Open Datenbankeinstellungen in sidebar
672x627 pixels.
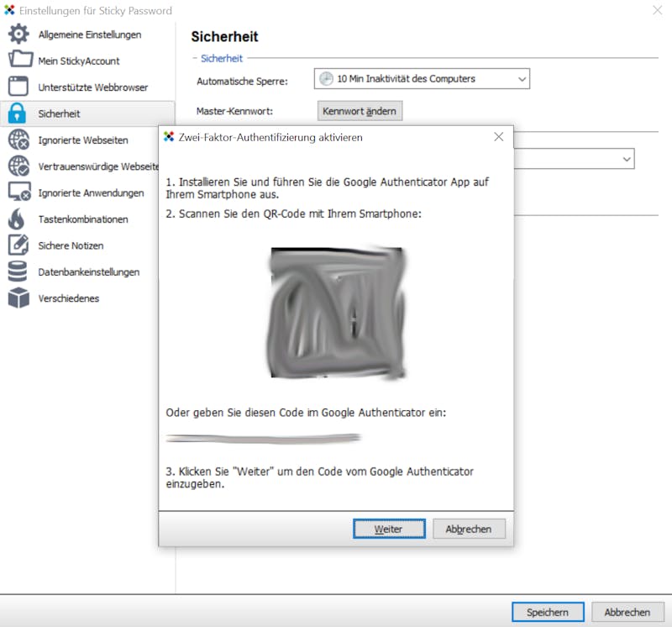click(89, 272)
